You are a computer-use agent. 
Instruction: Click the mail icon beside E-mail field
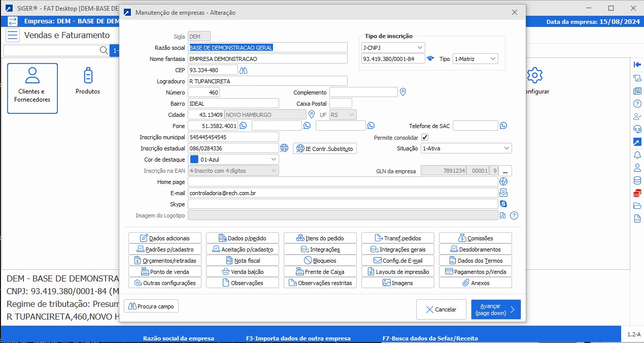503,193
